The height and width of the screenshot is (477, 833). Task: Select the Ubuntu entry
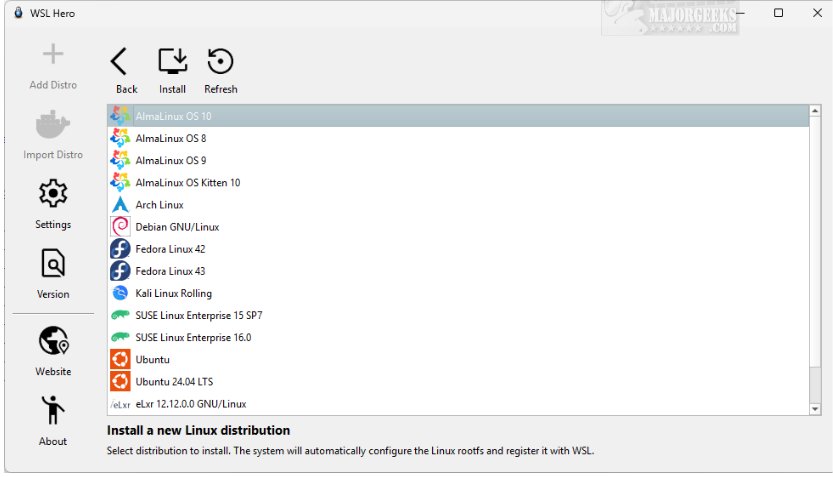click(x=458, y=360)
